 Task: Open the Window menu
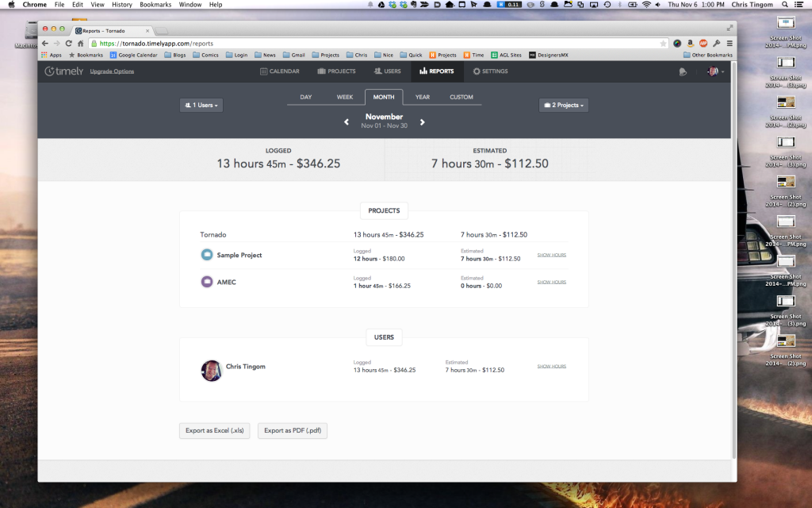[x=190, y=5]
